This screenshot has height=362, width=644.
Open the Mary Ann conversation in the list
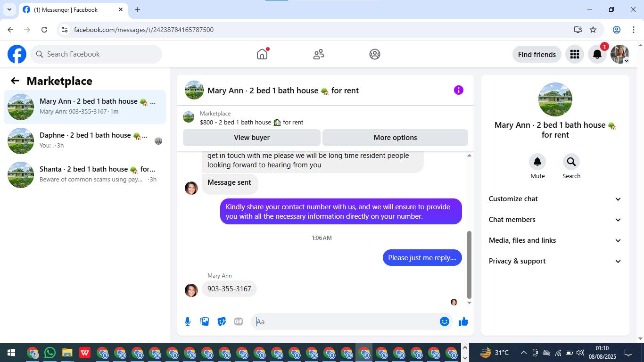coord(85,107)
